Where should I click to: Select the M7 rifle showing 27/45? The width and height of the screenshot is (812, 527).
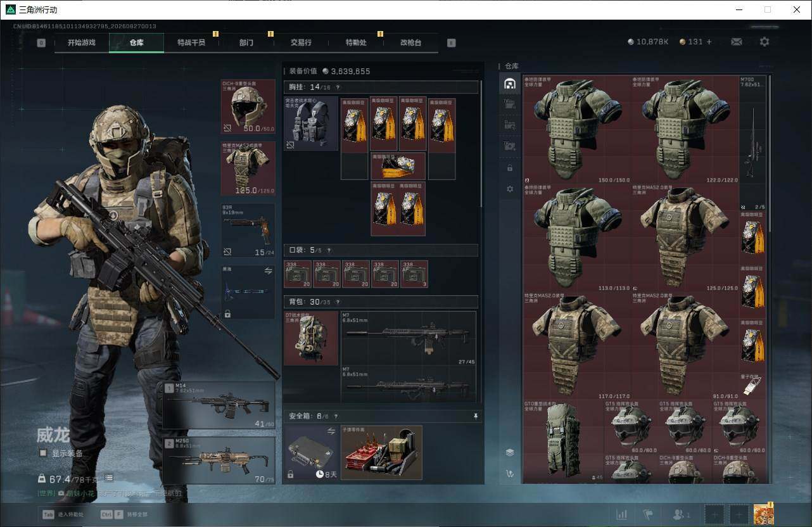point(409,338)
